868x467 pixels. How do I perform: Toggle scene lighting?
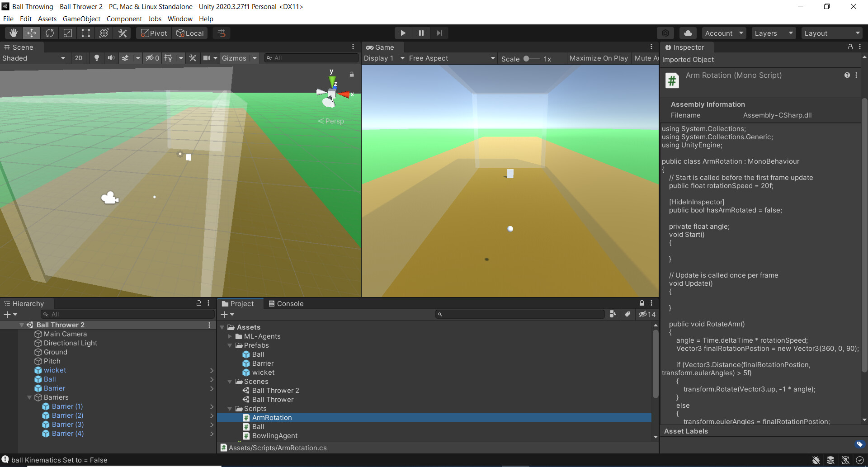tap(96, 58)
